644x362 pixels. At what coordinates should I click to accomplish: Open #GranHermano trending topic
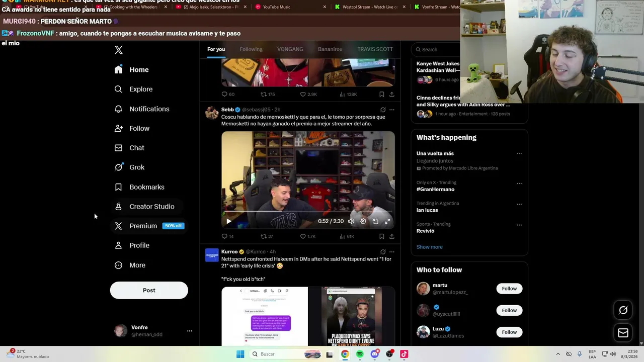click(x=435, y=190)
